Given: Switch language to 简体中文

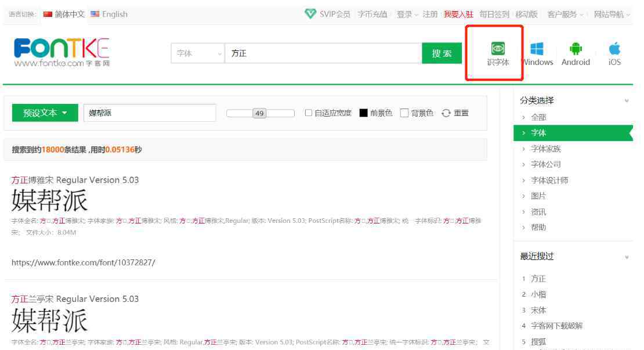Looking at the screenshot, I should coord(70,15).
